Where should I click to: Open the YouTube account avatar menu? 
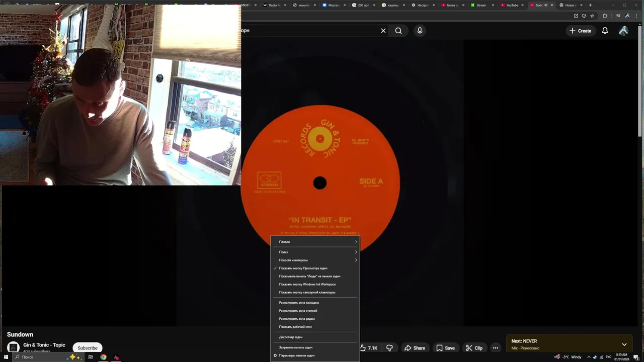click(x=623, y=31)
